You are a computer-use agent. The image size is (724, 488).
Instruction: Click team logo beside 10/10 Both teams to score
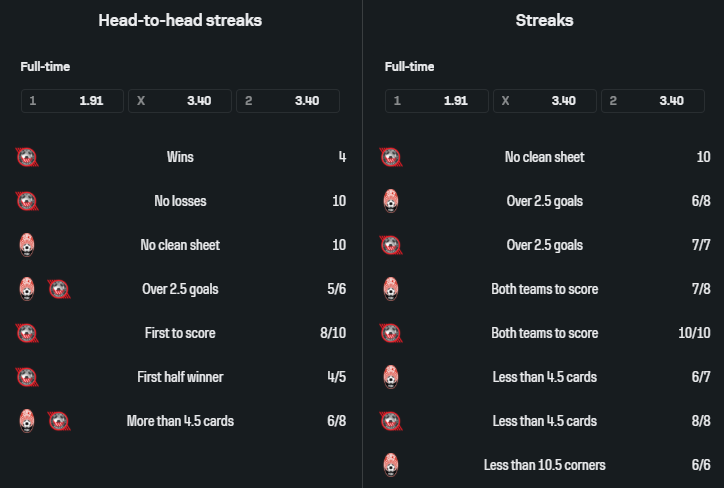click(x=391, y=333)
